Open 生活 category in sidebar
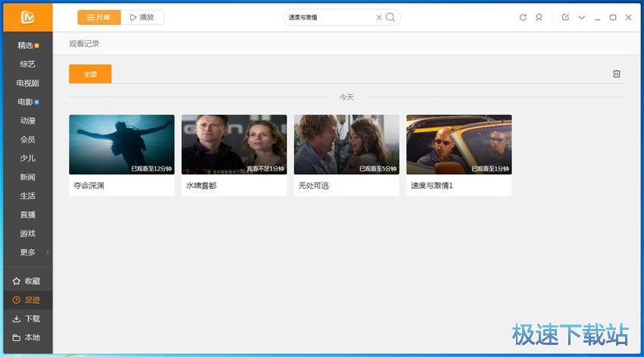Viewport: 644px width, 357px height. tap(27, 196)
